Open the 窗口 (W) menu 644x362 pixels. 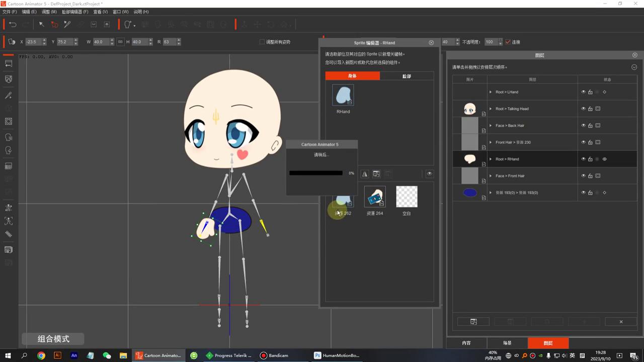[120, 12]
